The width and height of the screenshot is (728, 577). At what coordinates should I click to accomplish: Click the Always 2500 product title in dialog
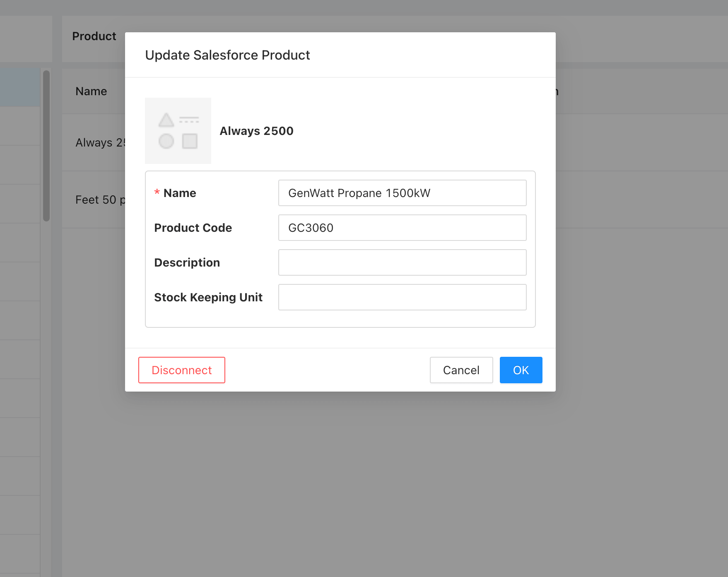[x=256, y=131]
